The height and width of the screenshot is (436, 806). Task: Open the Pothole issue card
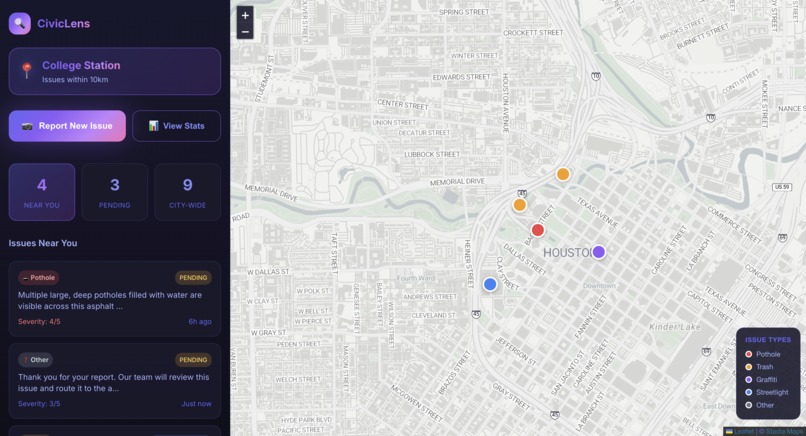[x=115, y=299]
